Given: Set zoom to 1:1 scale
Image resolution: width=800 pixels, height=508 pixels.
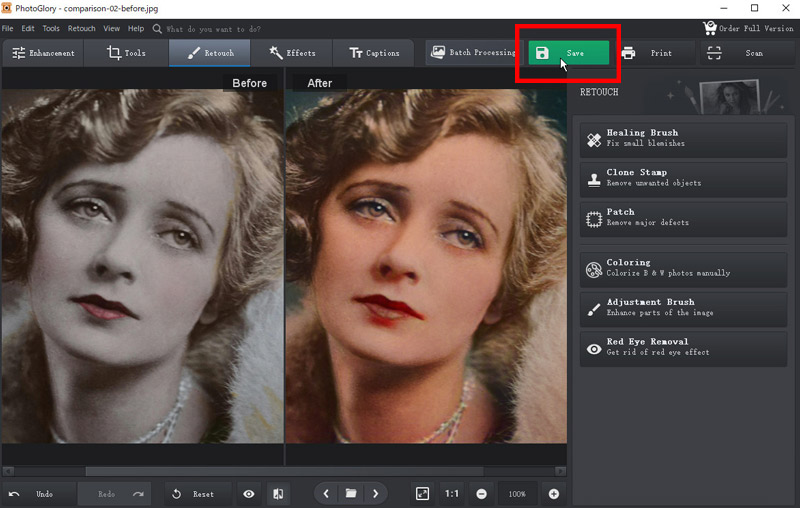Looking at the screenshot, I should point(452,494).
